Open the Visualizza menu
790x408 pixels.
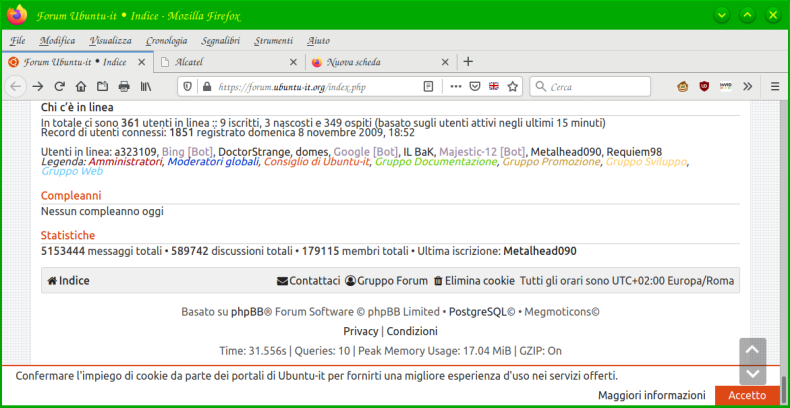(x=110, y=41)
